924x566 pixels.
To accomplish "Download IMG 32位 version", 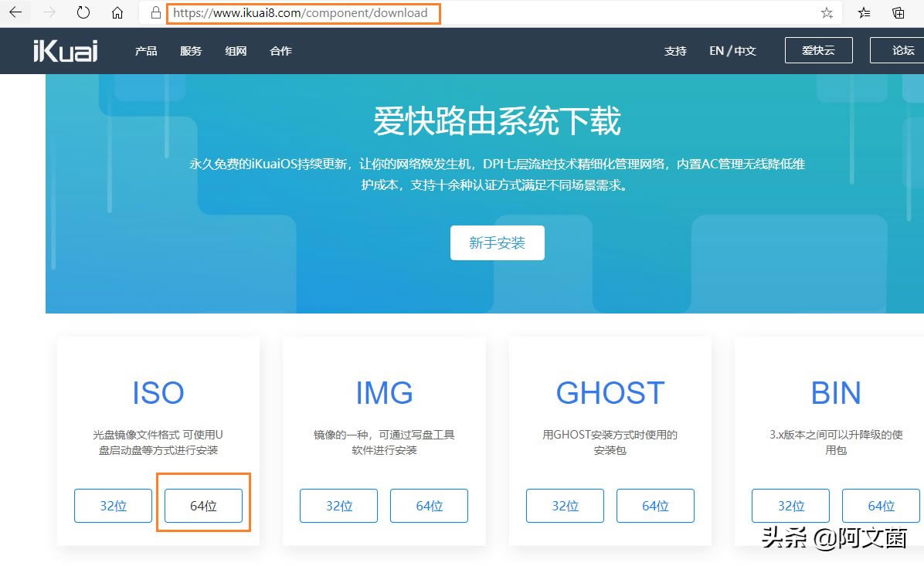I will tap(339, 506).
